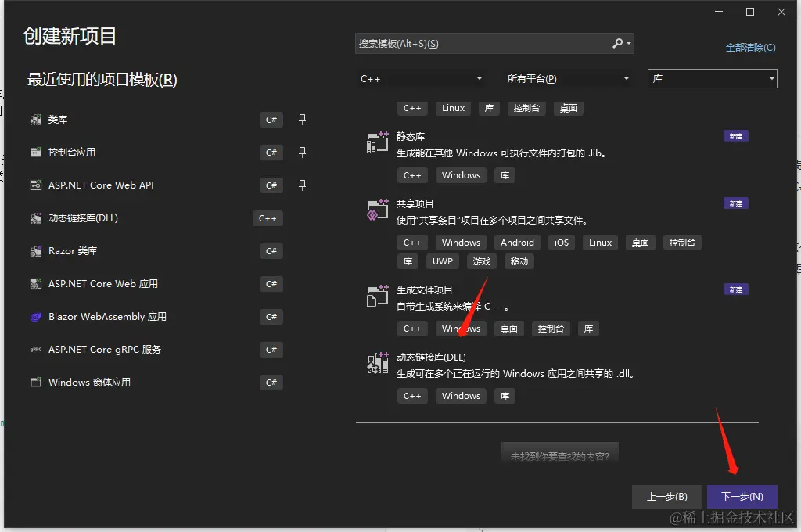Unpin the ASP.NET Core Web API template
This screenshot has height=532, width=801.
pyautogui.click(x=302, y=185)
